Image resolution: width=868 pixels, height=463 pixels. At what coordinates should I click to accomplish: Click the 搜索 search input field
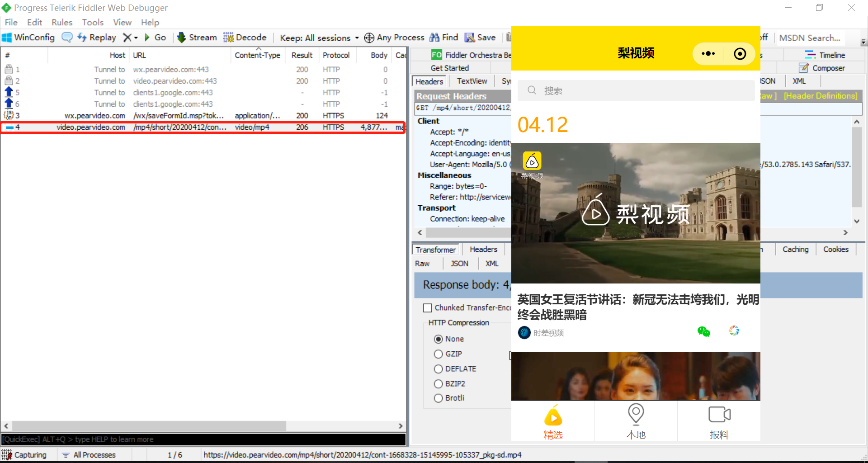(636, 91)
